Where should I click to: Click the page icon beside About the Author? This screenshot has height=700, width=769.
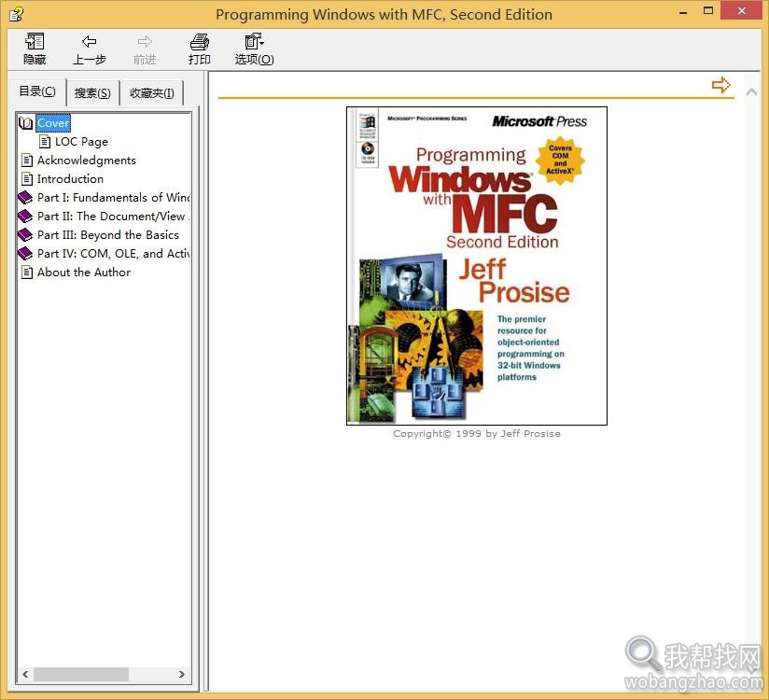(x=27, y=273)
